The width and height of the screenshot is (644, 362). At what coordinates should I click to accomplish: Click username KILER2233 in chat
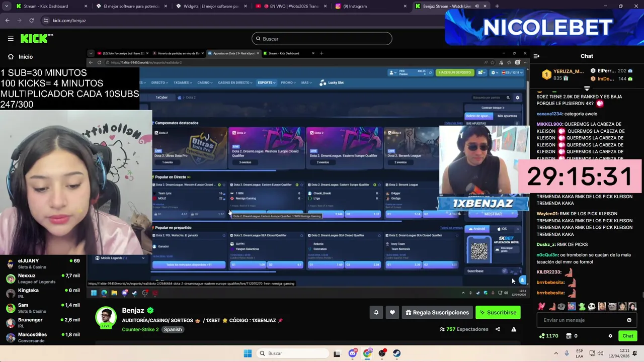(x=548, y=272)
